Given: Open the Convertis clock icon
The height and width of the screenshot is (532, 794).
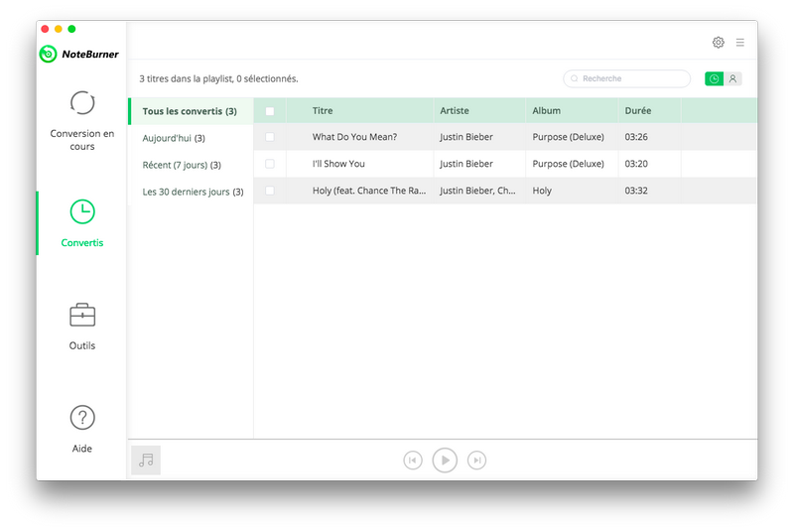Looking at the screenshot, I should coord(82,211).
